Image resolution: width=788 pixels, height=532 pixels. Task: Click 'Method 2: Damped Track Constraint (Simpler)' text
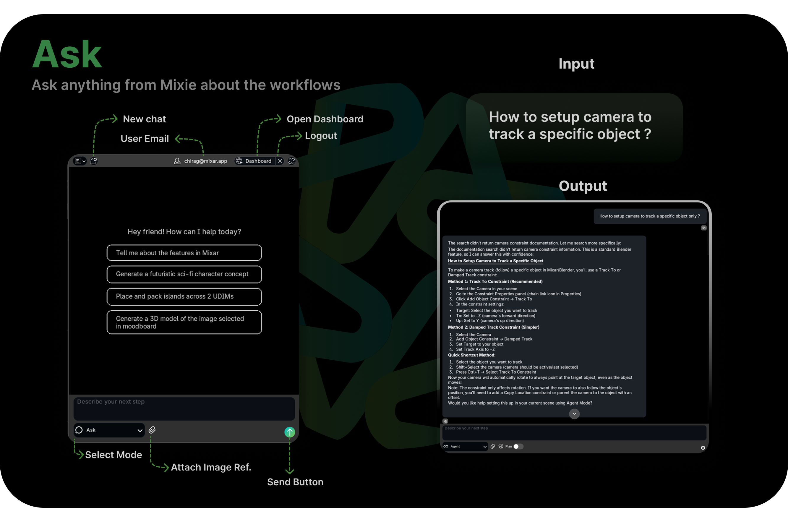[x=493, y=327]
